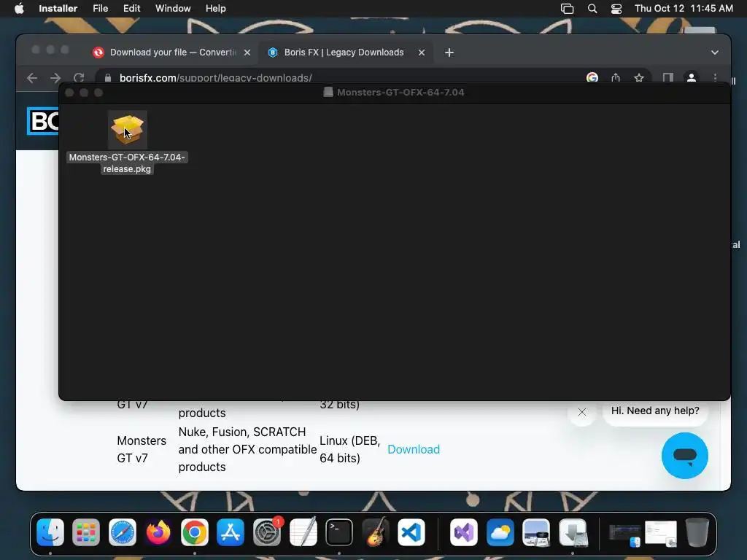Go back in Chrome
747x560 pixels.
(x=32, y=77)
